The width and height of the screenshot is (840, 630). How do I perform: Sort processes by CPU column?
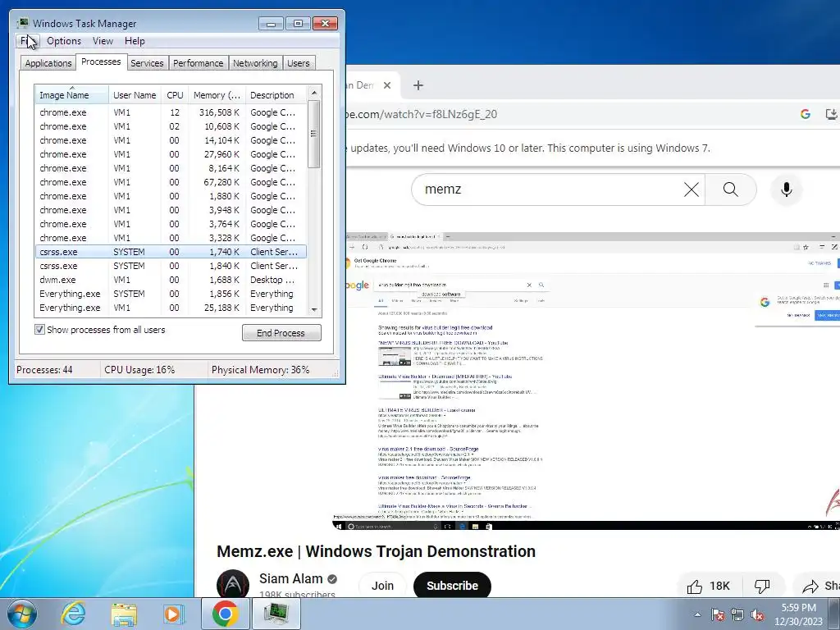pos(175,95)
